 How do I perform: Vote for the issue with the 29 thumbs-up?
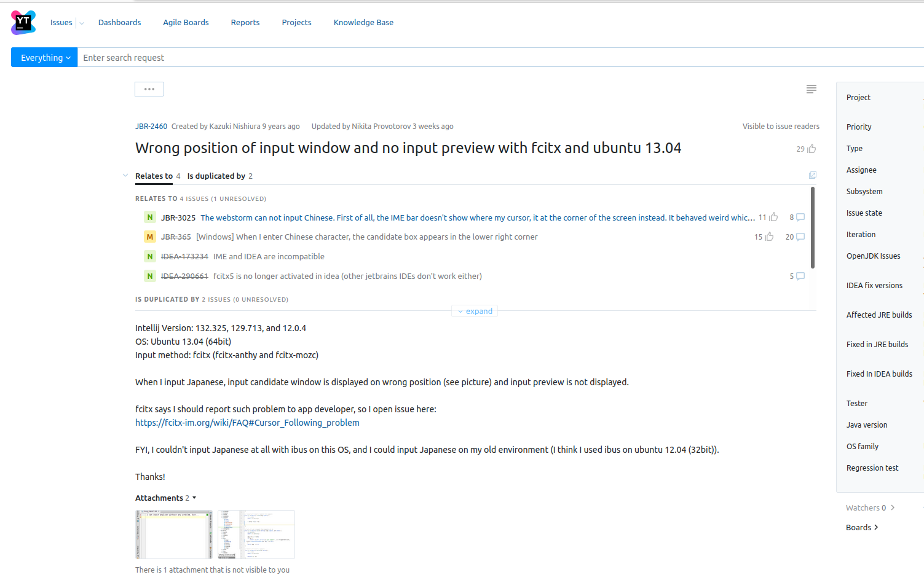[811, 149]
